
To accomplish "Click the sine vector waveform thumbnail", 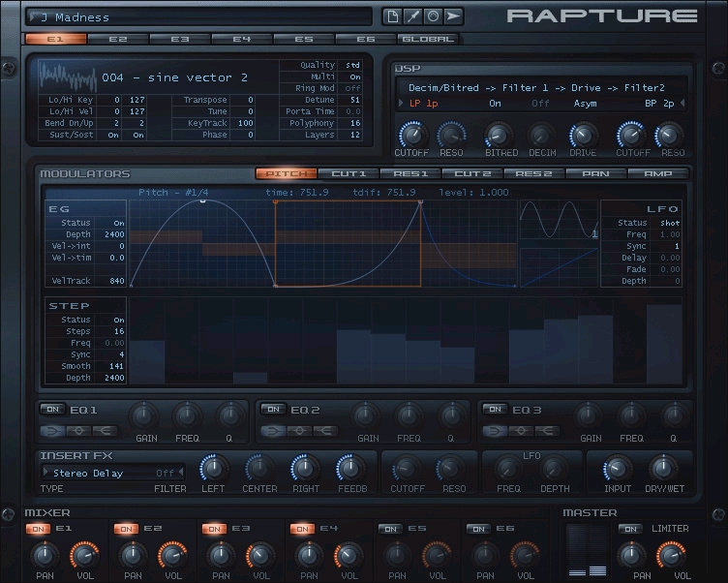I will pos(67,77).
